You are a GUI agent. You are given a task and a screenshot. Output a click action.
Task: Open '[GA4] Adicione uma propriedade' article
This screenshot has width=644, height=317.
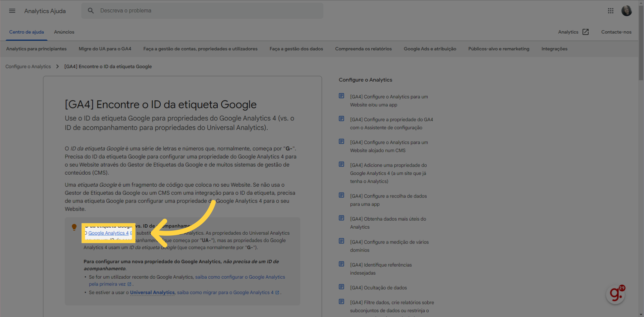(388, 173)
